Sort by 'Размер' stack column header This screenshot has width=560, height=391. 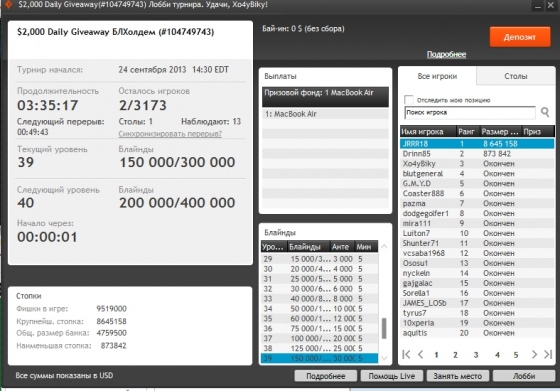pos(500,132)
